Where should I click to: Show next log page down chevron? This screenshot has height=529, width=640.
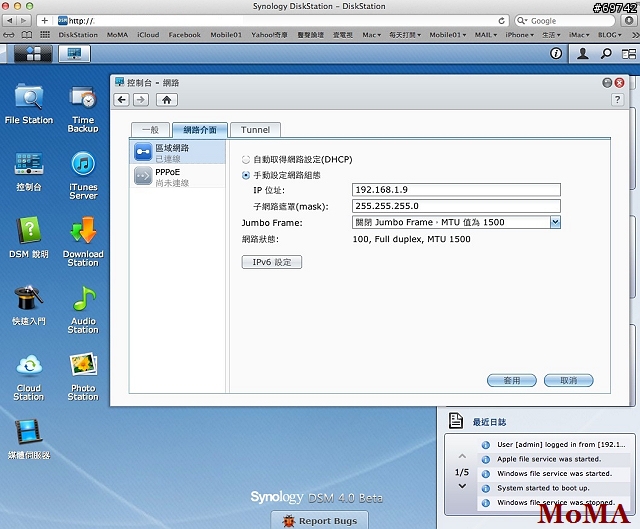point(462,486)
